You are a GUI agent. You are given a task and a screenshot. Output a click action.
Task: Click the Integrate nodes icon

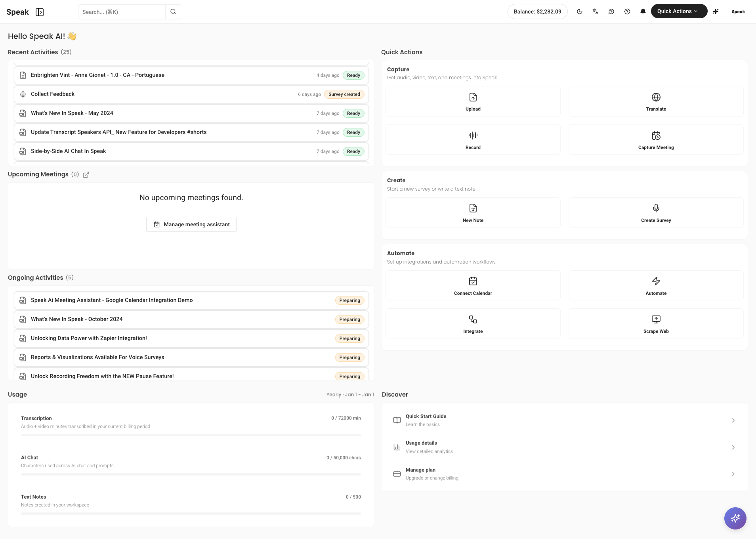473,319
